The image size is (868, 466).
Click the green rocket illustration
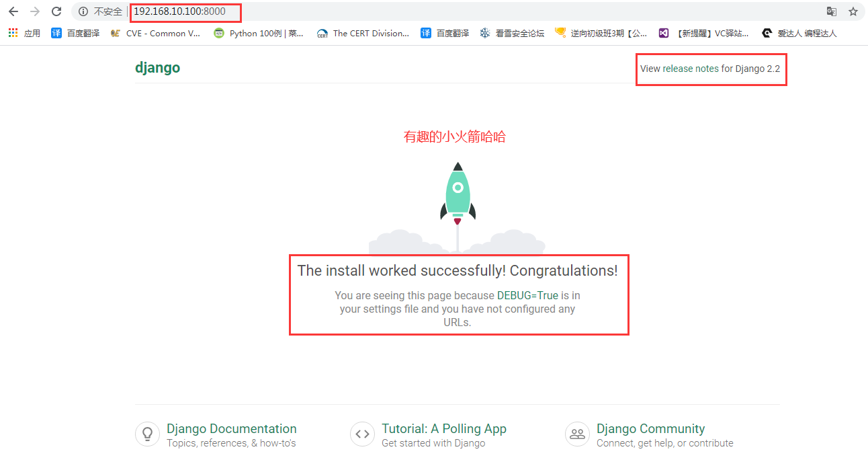(458, 194)
